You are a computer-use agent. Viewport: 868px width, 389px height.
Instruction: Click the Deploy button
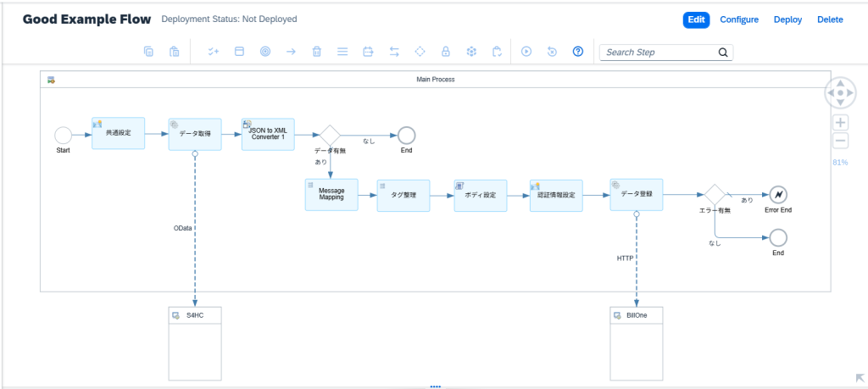point(787,20)
